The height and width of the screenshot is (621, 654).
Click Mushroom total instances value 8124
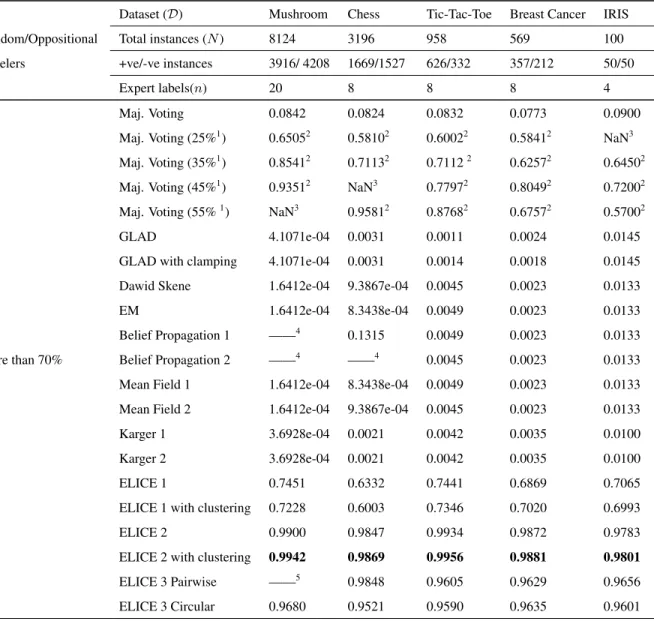282,39
